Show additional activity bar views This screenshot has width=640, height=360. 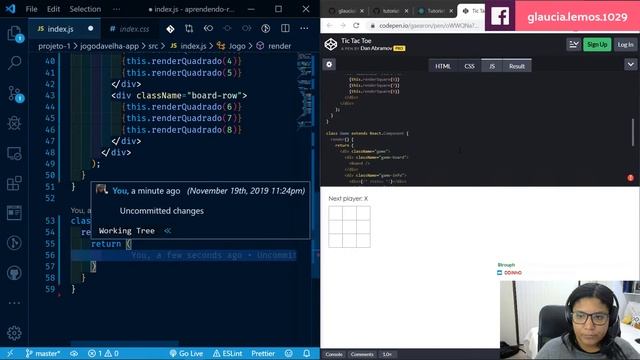point(14,303)
